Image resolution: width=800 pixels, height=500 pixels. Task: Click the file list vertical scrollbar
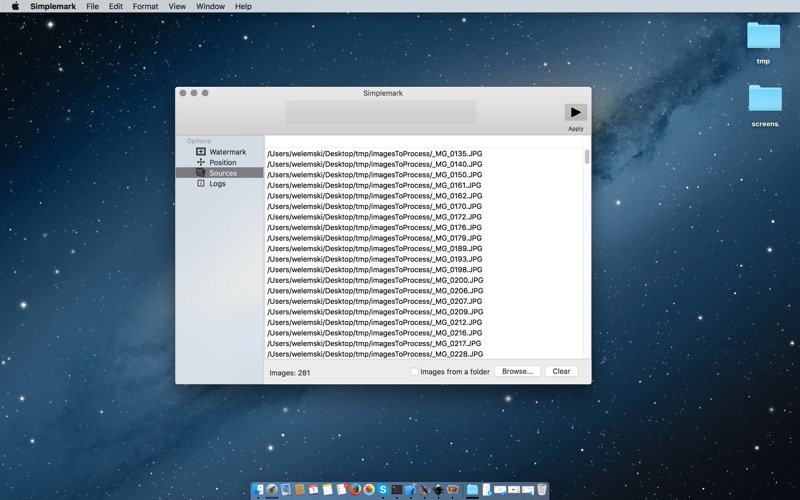(x=586, y=157)
